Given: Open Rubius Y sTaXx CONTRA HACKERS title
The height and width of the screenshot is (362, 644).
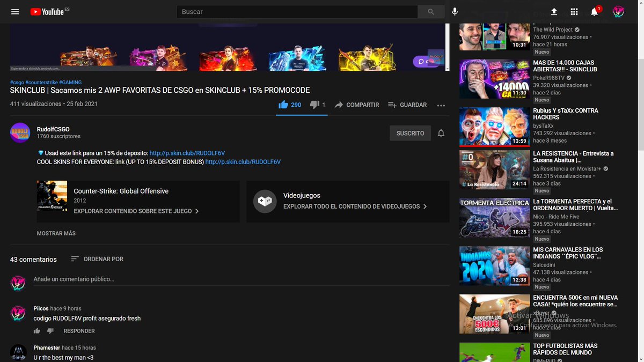Looking at the screenshot, I should [x=566, y=114].
